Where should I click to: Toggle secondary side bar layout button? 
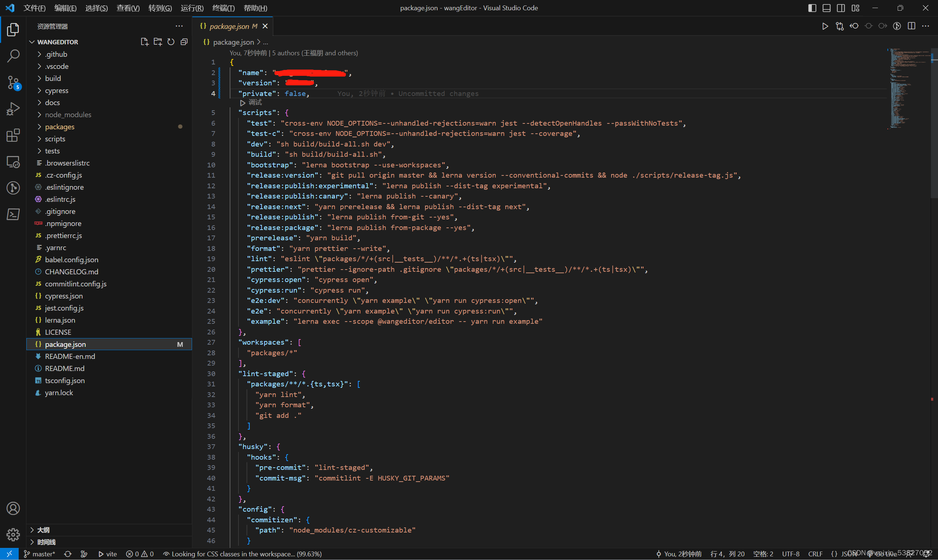841,8
